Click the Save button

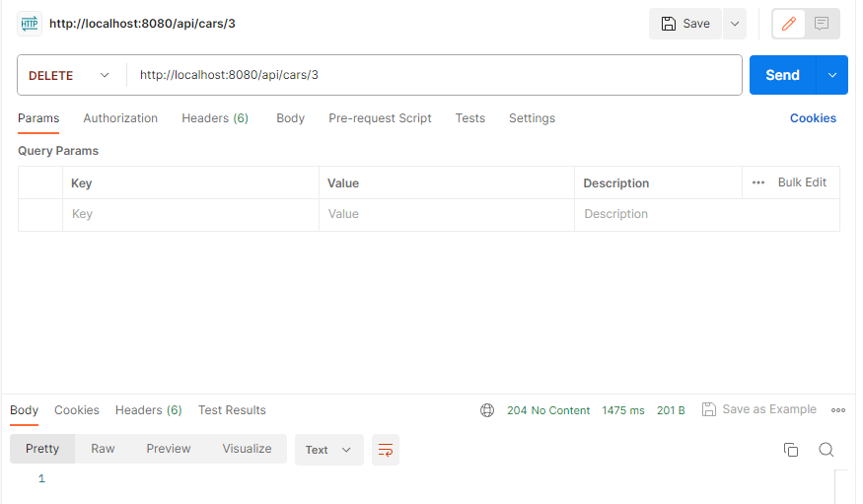pyautogui.click(x=685, y=24)
